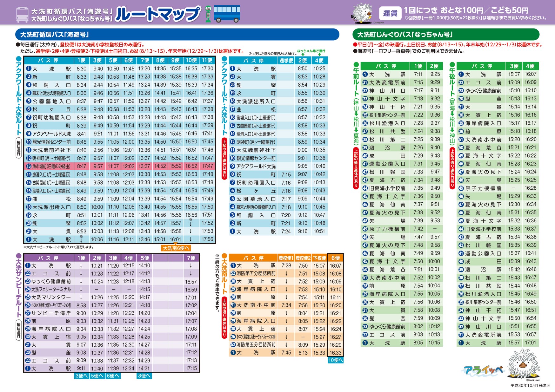Click the 11便 column header in 海遊号 table
Viewport: 555px width, 392px height.
(207, 60)
